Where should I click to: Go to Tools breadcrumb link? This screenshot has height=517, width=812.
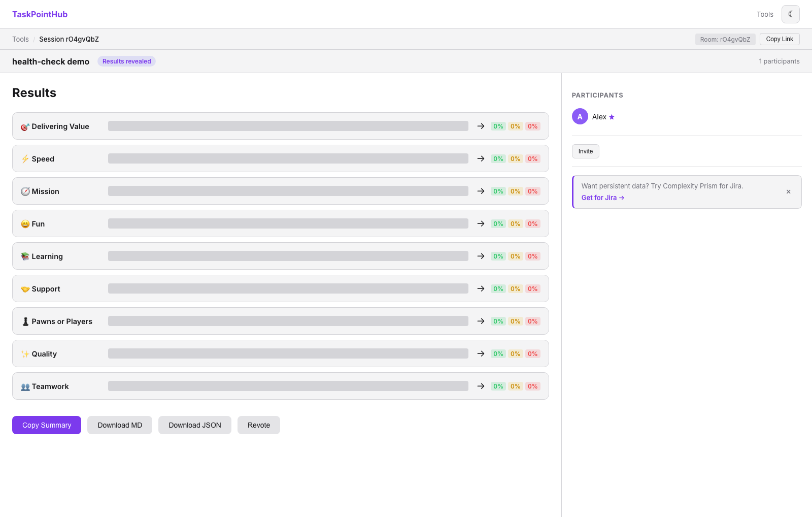click(20, 39)
